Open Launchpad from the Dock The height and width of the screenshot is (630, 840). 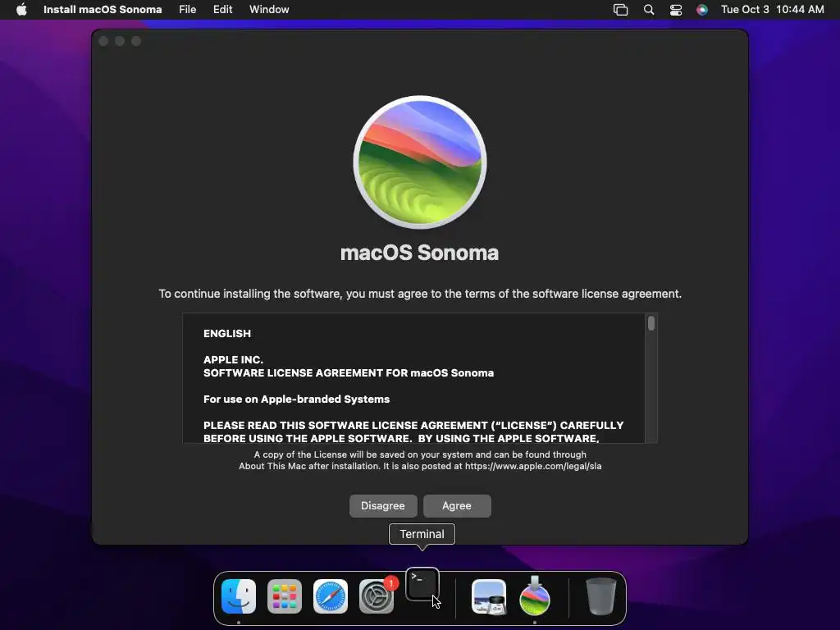click(x=285, y=596)
